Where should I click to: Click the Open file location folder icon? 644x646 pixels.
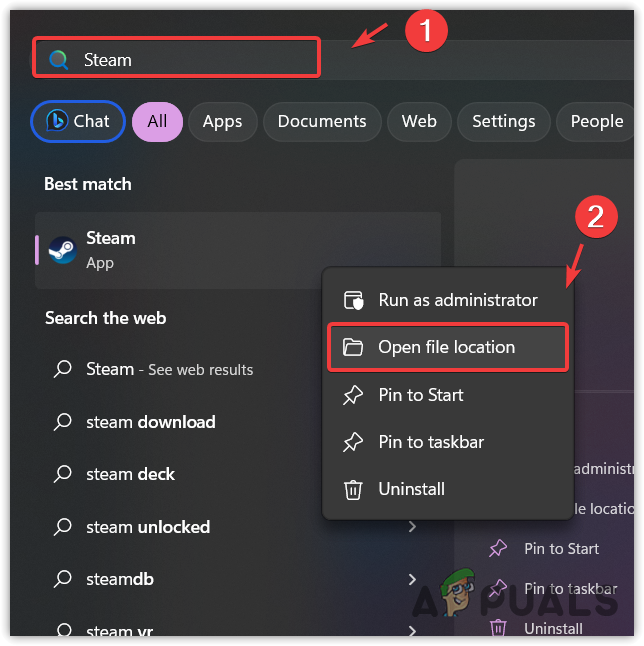[353, 347]
